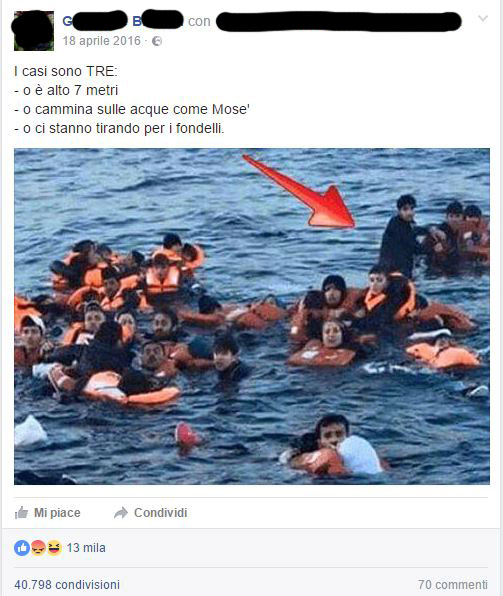The image size is (503, 596).
Task: Click the post text starting I casi sono TRE
Action: pyautogui.click(x=132, y=100)
